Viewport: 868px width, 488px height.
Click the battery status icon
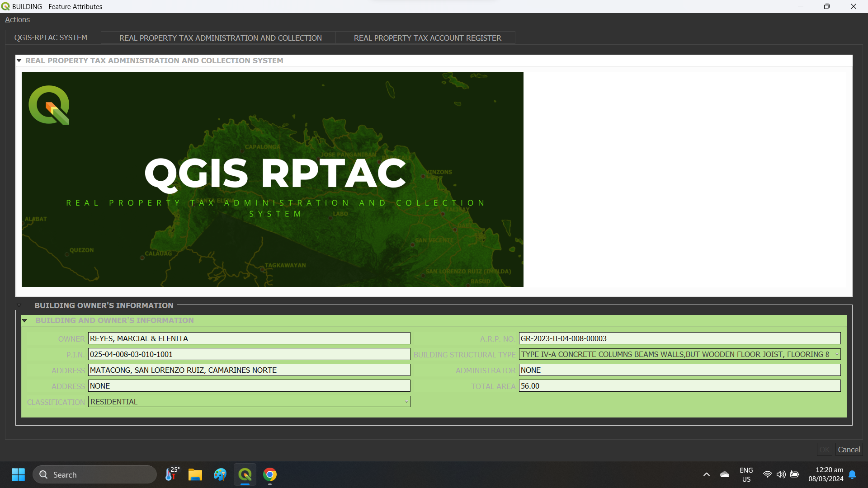tap(795, 474)
